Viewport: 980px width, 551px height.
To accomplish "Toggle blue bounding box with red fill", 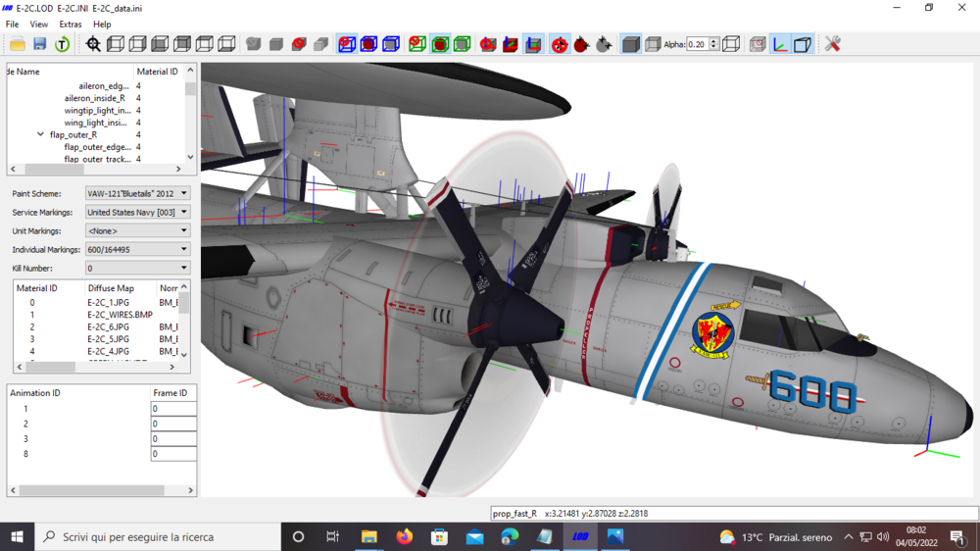I will pos(368,44).
